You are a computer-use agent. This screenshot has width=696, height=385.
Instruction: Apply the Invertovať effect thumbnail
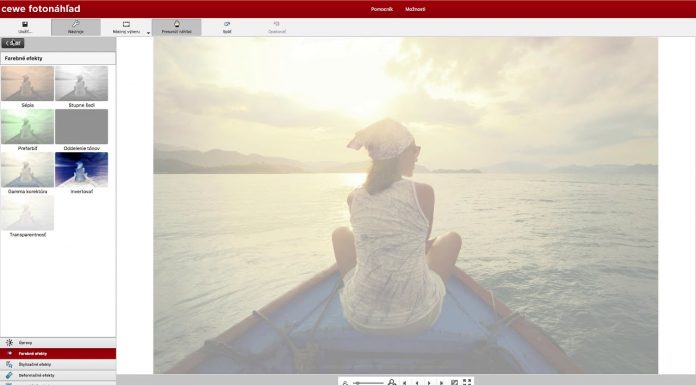(82, 170)
